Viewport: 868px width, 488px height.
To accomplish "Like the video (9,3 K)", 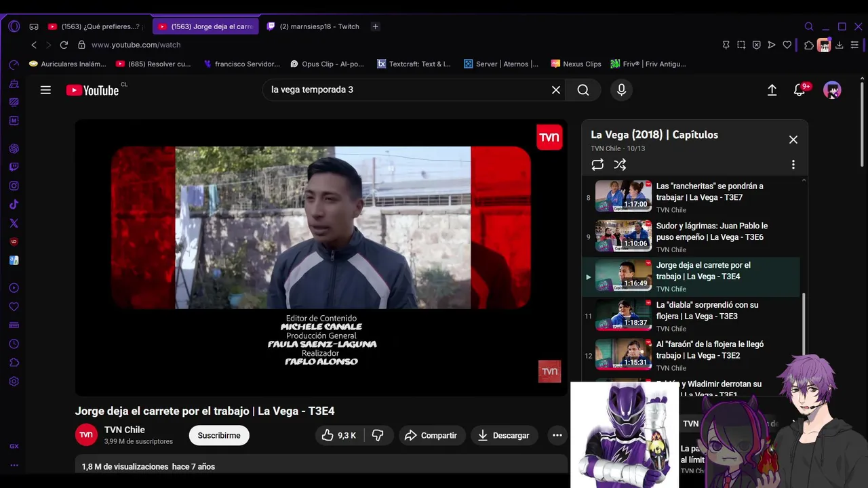I will pyautogui.click(x=340, y=435).
